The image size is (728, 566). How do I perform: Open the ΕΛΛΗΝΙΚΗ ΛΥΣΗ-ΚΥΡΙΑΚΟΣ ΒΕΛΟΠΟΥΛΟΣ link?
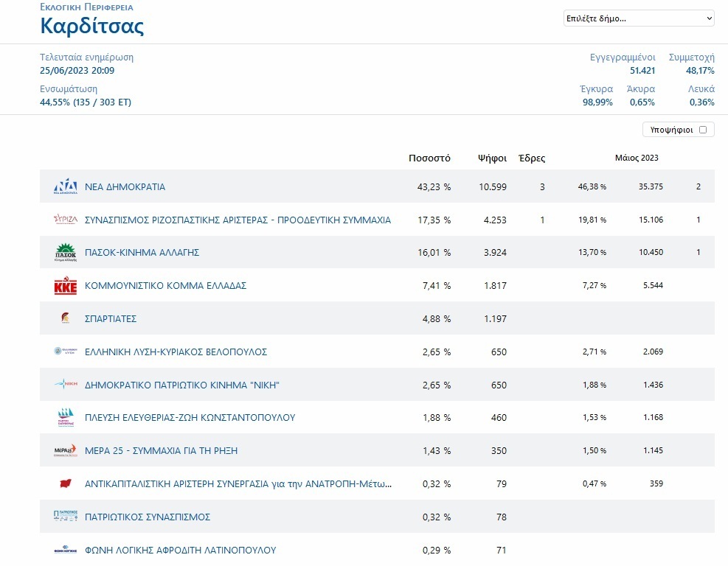point(176,352)
